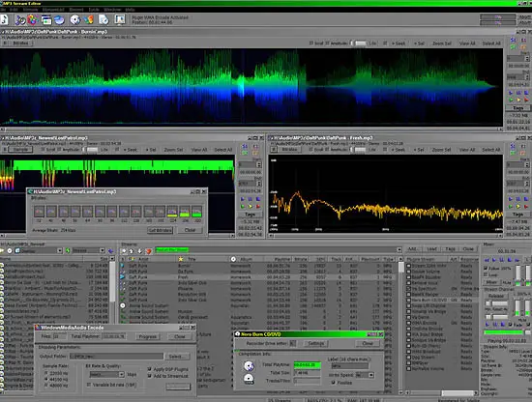The height and width of the screenshot is (402, 532).
Task: Click the CD disc icon in main toolbar
Action: [75, 19]
